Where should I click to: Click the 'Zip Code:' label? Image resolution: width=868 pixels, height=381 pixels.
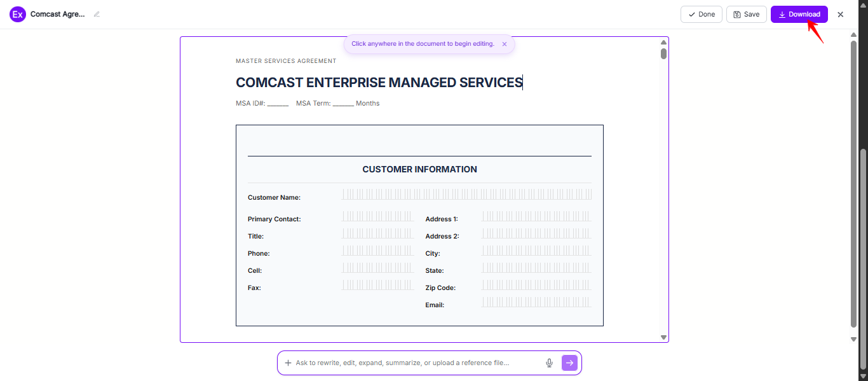(x=440, y=288)
